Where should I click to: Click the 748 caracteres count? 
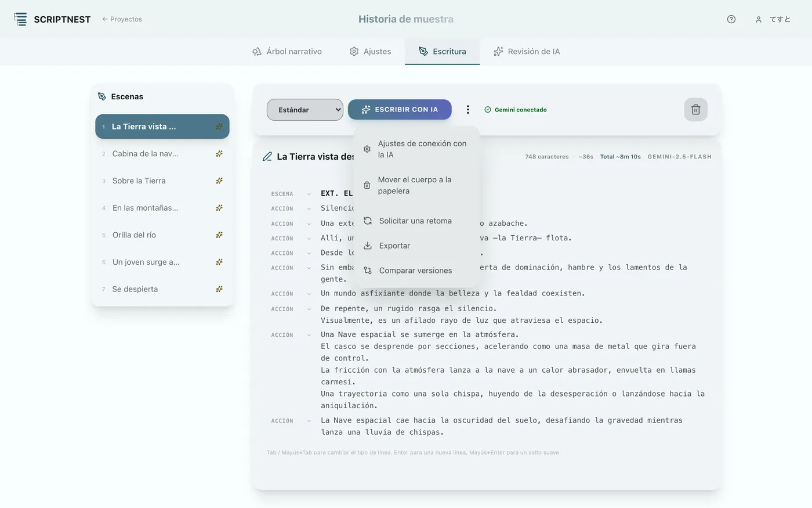[x=547, y=157]
